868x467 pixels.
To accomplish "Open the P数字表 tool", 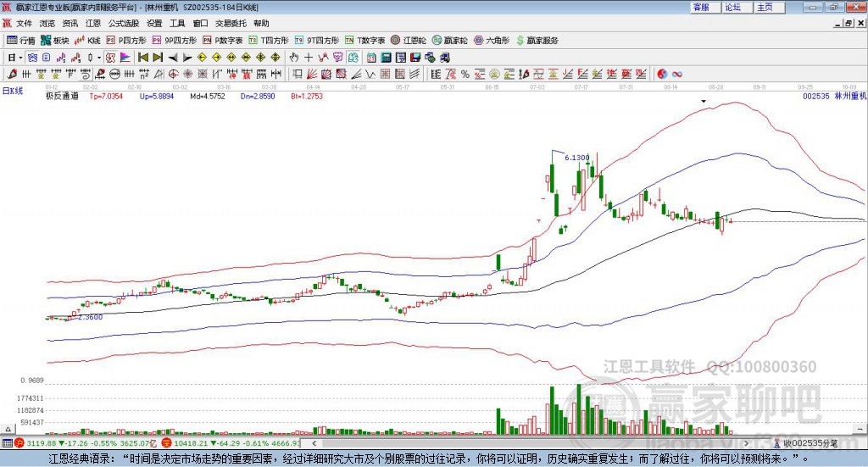I will [x=223, y=41].
